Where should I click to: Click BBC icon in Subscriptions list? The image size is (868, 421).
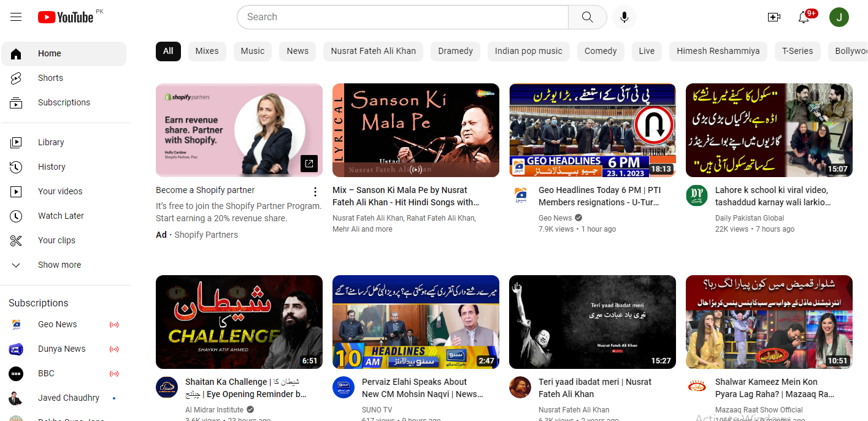16,373
